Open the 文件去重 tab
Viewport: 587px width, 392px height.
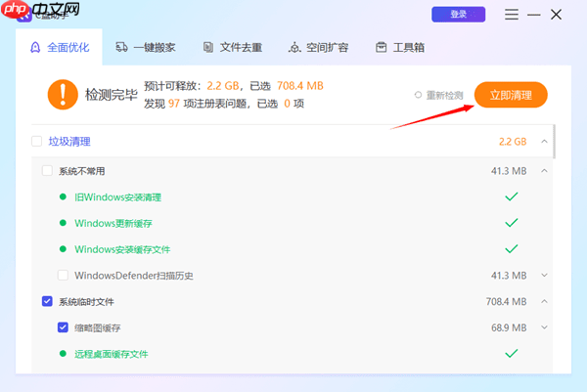(x=233, y=47)
